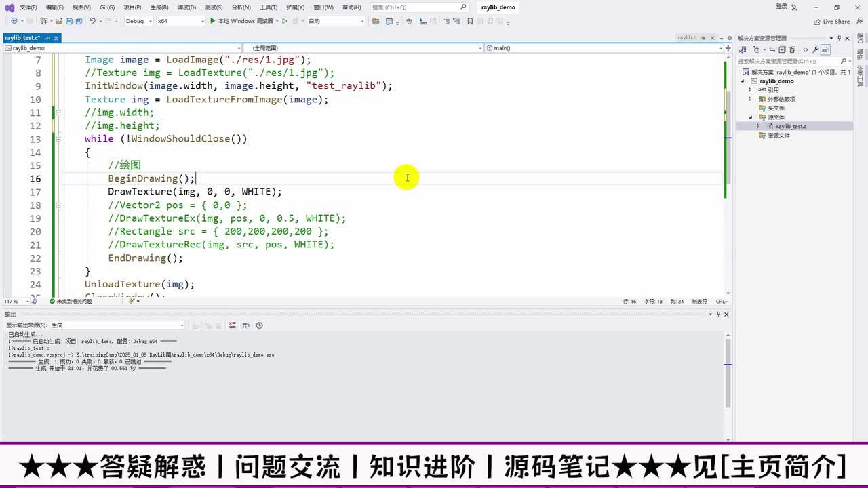The height and width of the screenshot is (488, 868).
Task: Collapse the raylib_demo project node
Action: (x=743, y=81)
